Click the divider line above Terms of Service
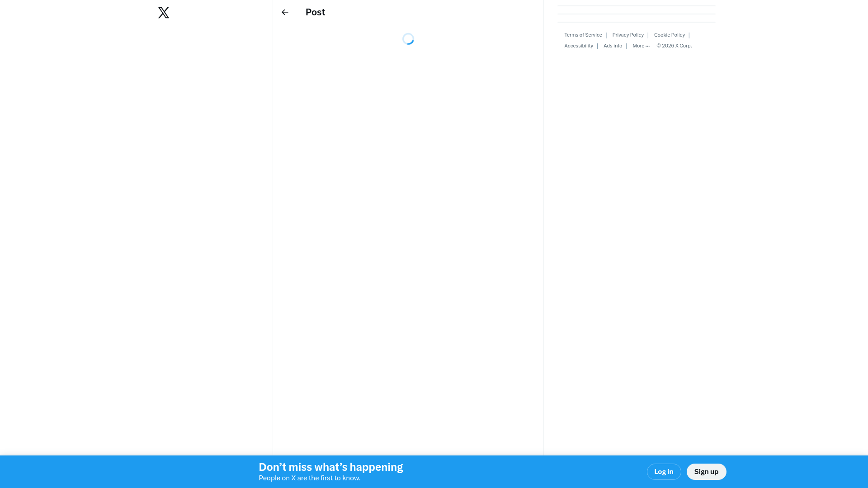Image resolution: width=868 pixels, height=488 pixels. (636, 22)
